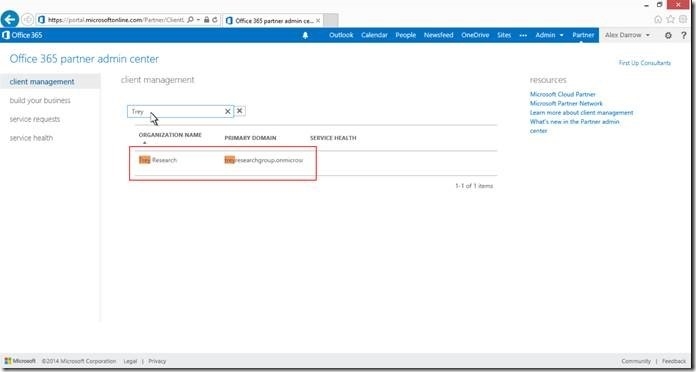
Task: Click the First Up Consultants link
Action: coord(645,63)
